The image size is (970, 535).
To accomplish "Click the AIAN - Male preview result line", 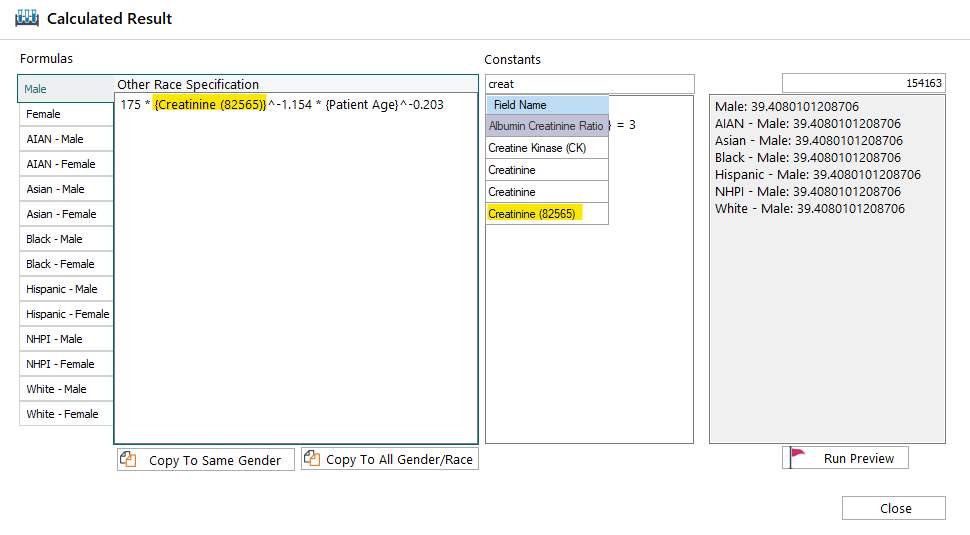I will (x=808, y=124).
